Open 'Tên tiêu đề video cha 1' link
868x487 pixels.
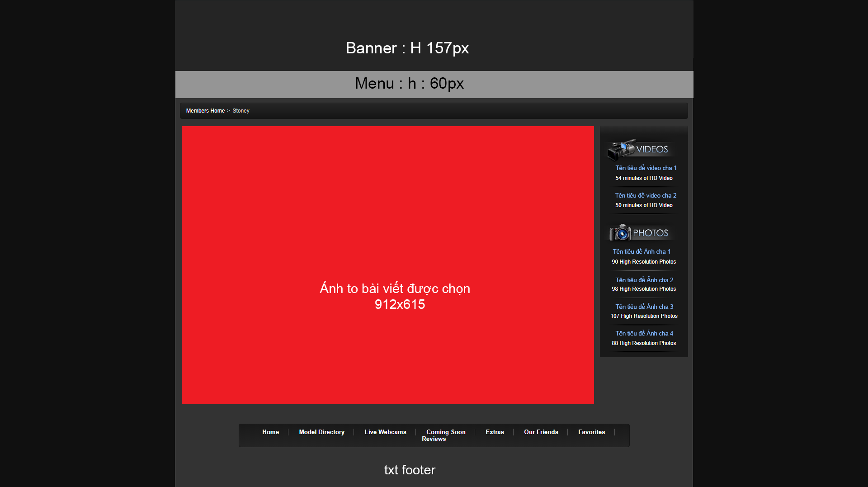[x=646, y=168]
